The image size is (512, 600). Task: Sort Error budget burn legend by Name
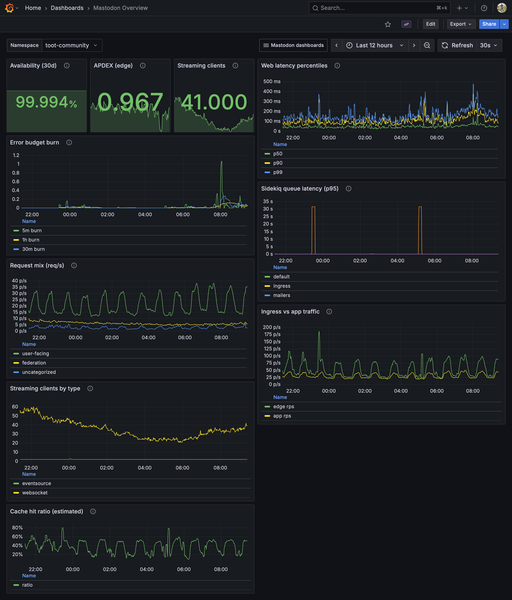coord(29,221)
